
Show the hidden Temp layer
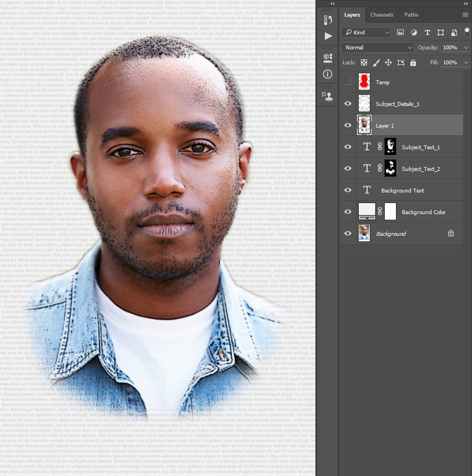click(x=348, y=82)
